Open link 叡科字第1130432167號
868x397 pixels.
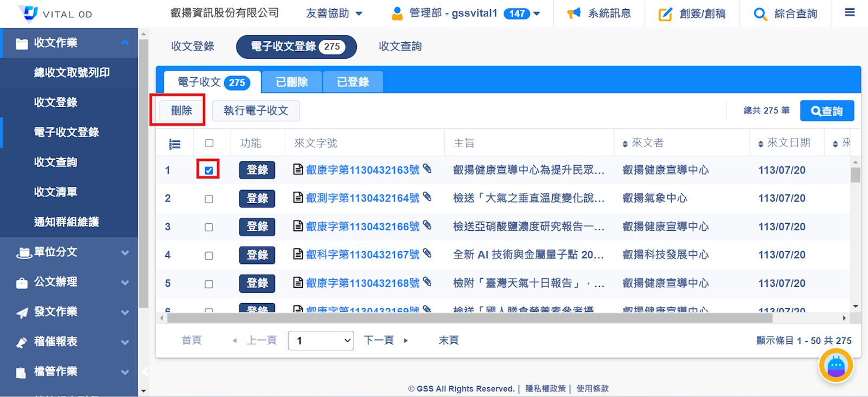point(362,255)
